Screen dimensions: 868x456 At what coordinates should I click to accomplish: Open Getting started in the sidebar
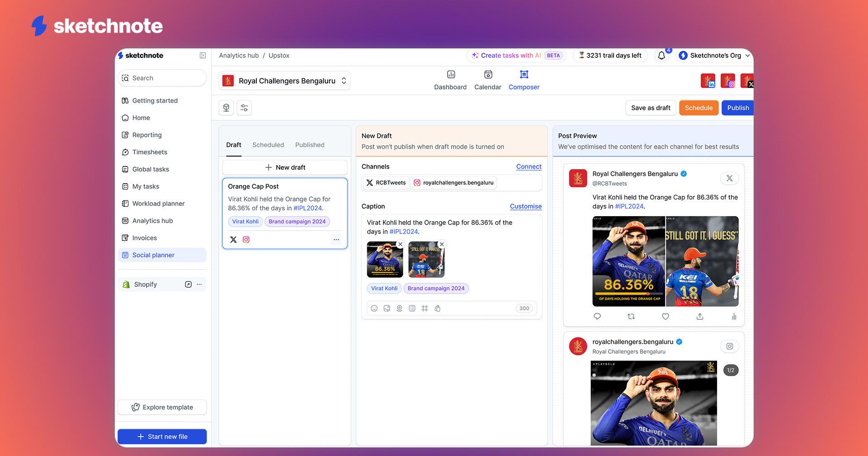(162, 100)
